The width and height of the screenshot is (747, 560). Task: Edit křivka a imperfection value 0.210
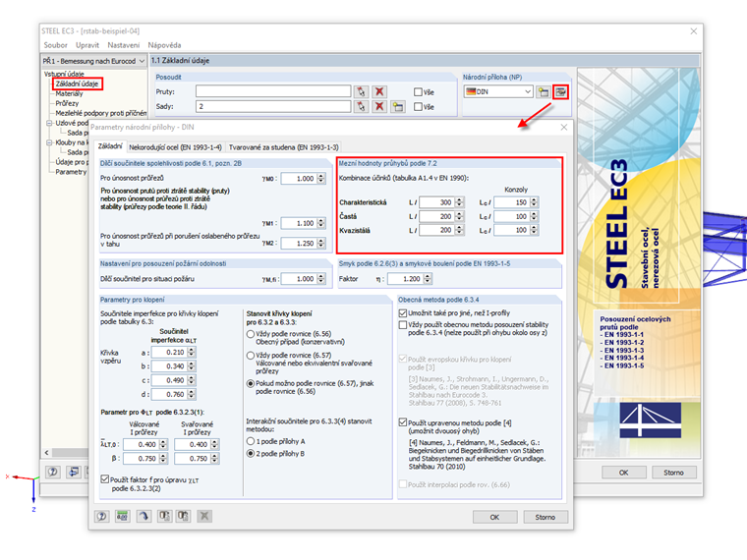tap(169, 353)
